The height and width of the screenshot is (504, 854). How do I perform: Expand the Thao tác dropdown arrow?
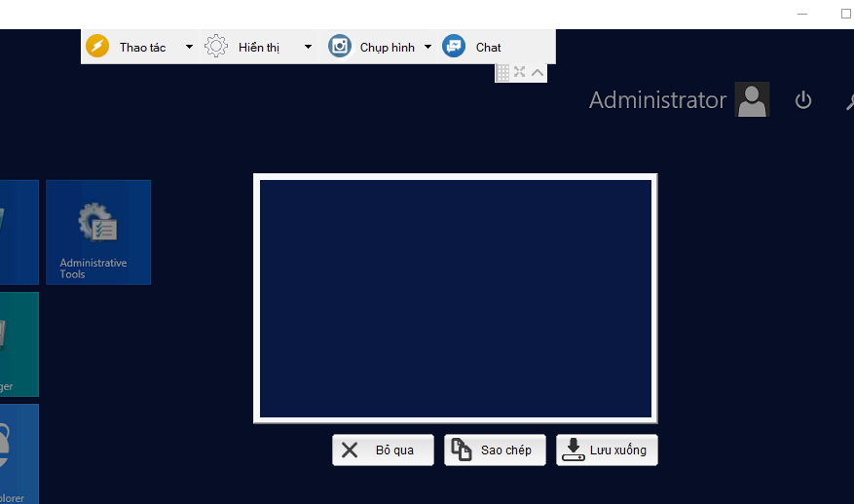click(189, 47)
